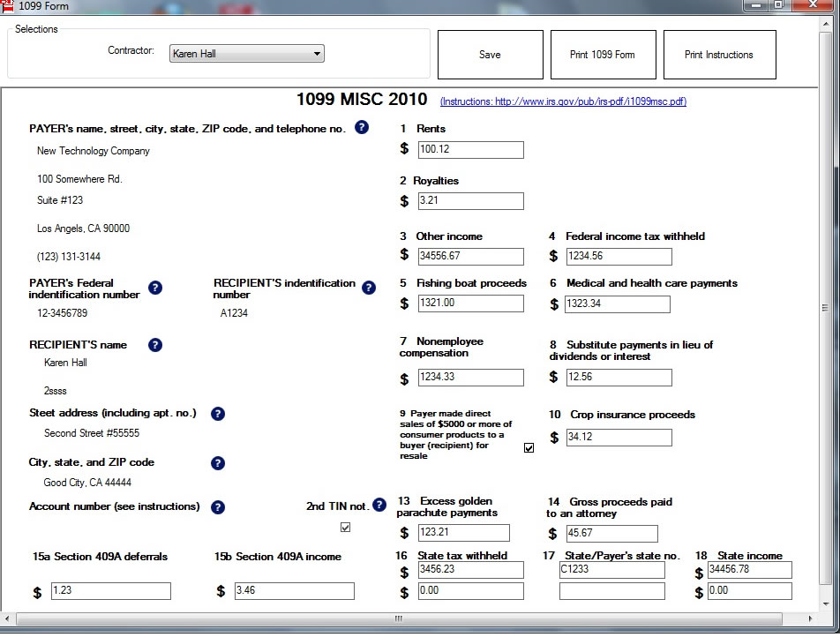Click Print Instructions button
This screenshot has height=637, width=840.
(719, 55)
